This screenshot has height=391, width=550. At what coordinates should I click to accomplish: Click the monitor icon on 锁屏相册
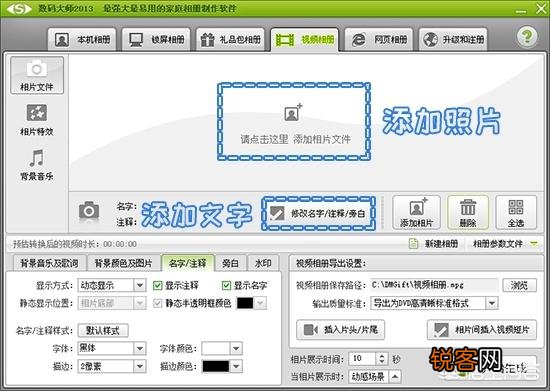click(136, 40)
